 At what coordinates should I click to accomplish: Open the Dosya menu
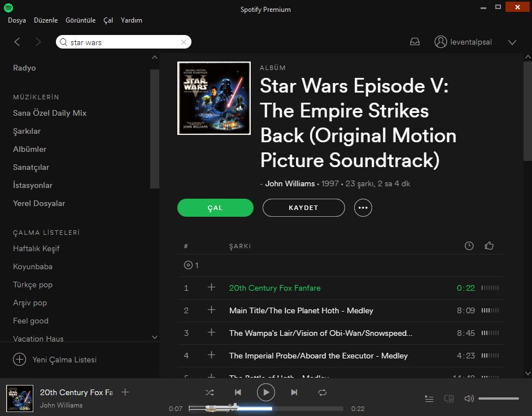click(17, 20)
